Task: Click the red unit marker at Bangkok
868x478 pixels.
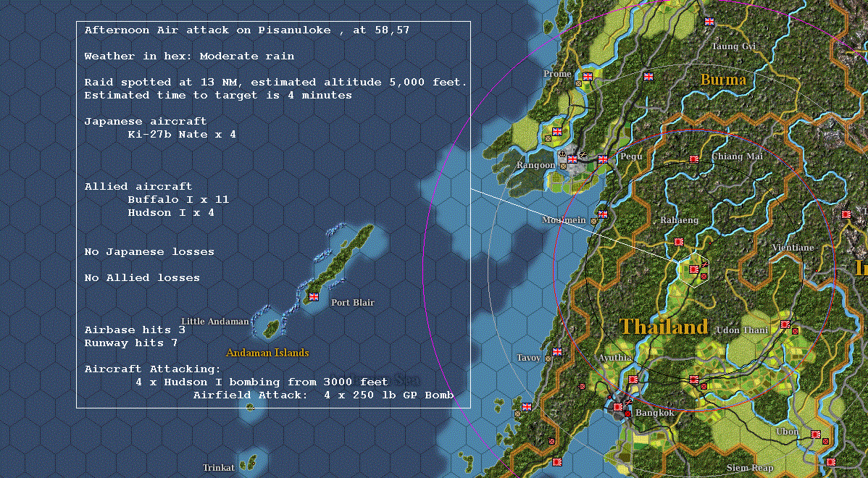Action: pyautogui.click(x=627, y=414)
